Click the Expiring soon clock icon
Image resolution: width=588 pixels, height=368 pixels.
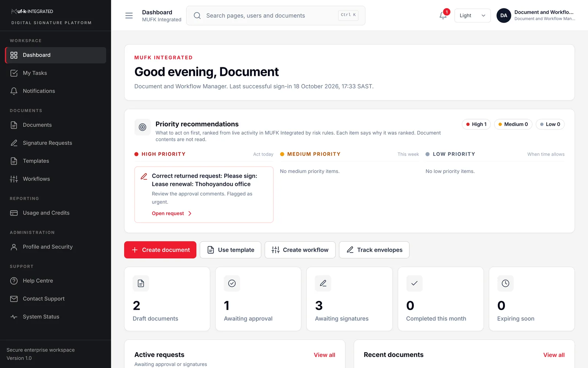coord(505,283)
